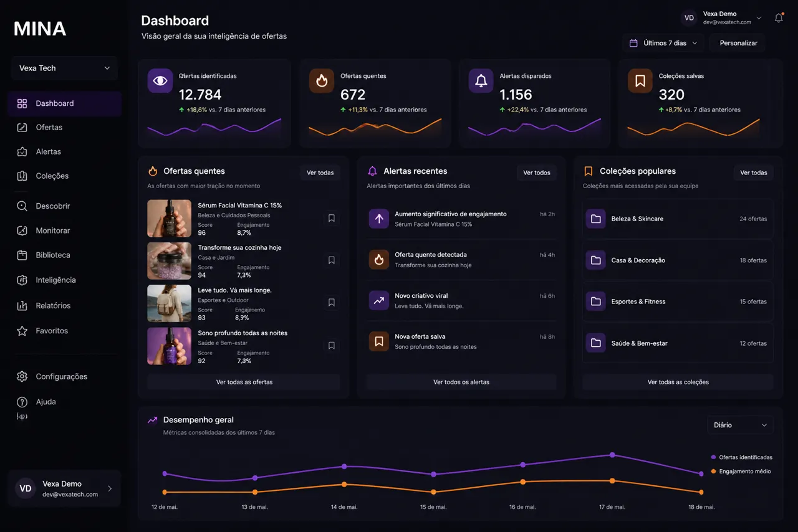Open the Transforme sua cozinha hoje thumbnail
Screen dimensions: 798x532
(x=170, y=261)
